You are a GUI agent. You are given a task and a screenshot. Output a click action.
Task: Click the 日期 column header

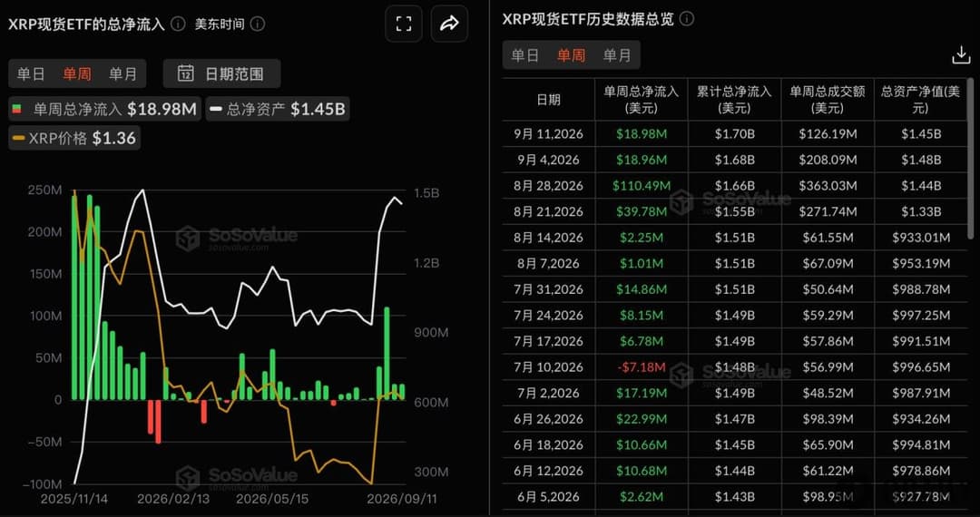coord(549,99)
